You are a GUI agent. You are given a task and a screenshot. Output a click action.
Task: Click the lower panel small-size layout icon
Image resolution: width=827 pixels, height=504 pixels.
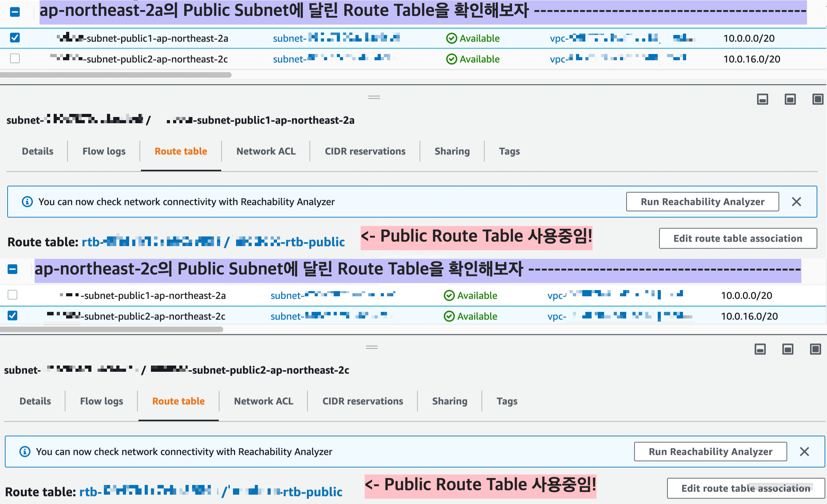point(760,349)
